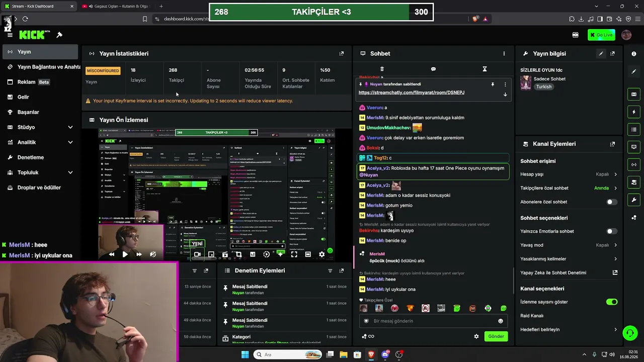
Task: Click the list icon in right sidebar
Action: click(x=634, y=129)
